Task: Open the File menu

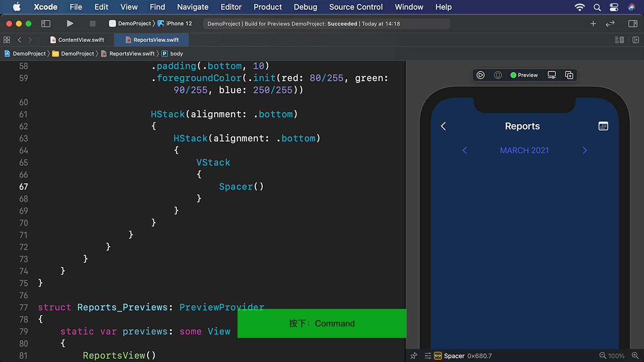Action: [76, 7]
